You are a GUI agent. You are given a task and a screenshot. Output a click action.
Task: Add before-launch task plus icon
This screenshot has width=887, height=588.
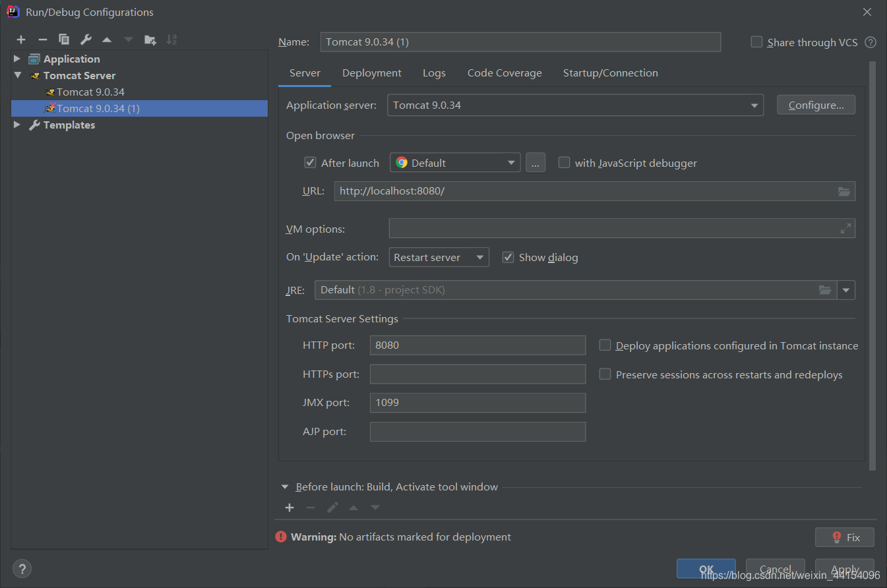point(290,508)
